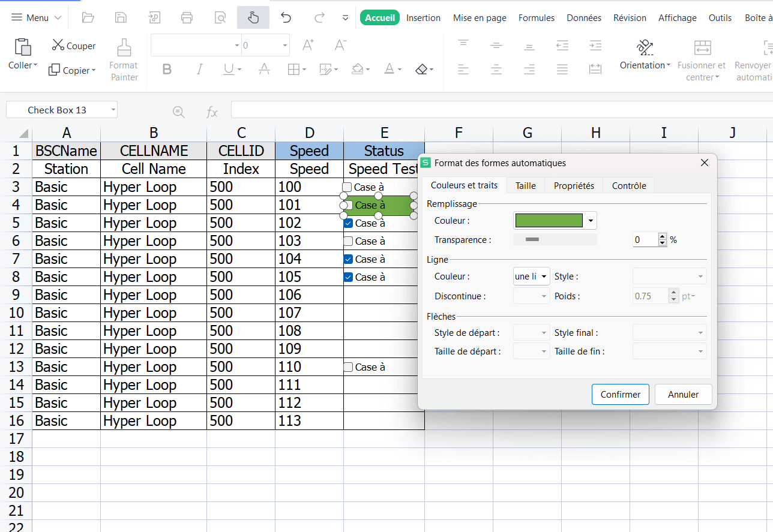Click the Italic formatting icon

click(x=199, y=70)
